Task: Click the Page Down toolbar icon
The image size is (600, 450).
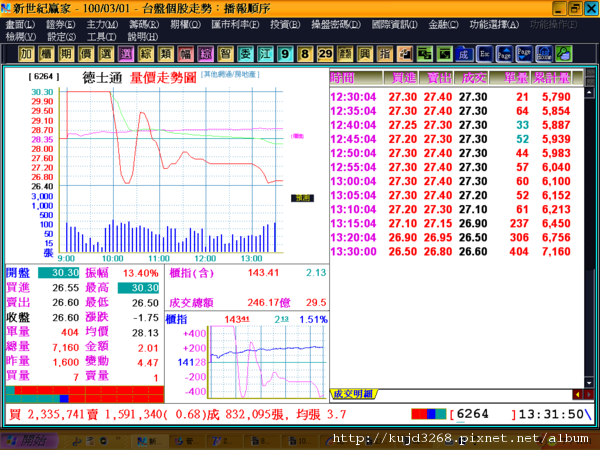Action: [524, 54]
